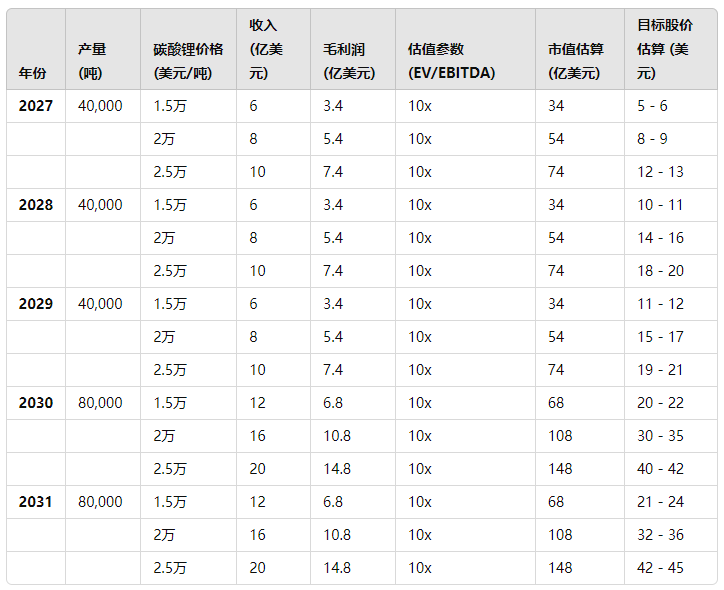Screen dimensions: 724x590
Task: Click the 2027 year cell
Action: [x=36, y=106]
